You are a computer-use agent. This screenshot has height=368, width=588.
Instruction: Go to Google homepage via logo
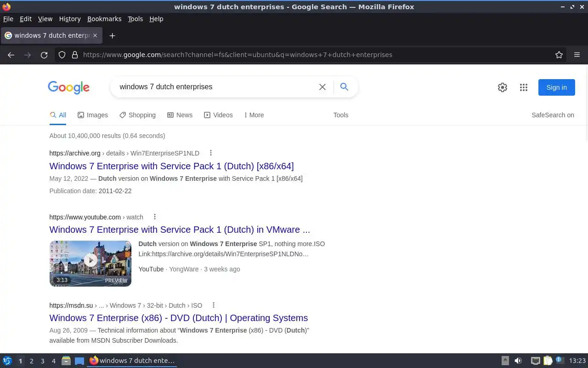[69, 87]
